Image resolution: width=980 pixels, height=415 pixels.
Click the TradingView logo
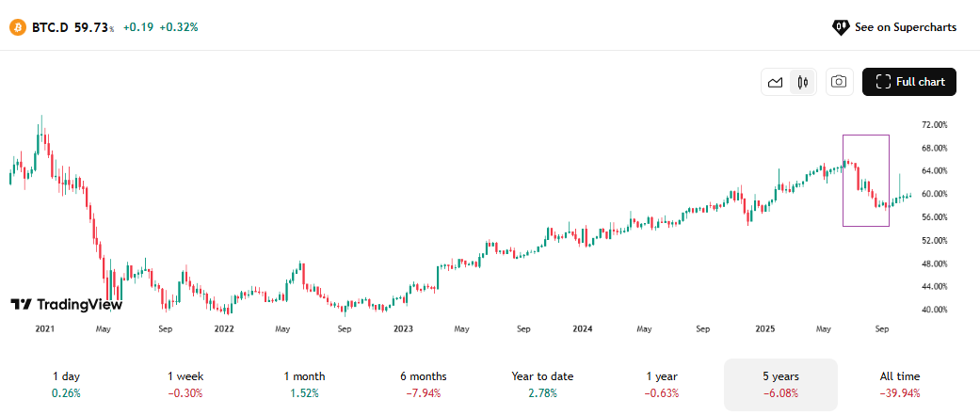pos(66,304)
